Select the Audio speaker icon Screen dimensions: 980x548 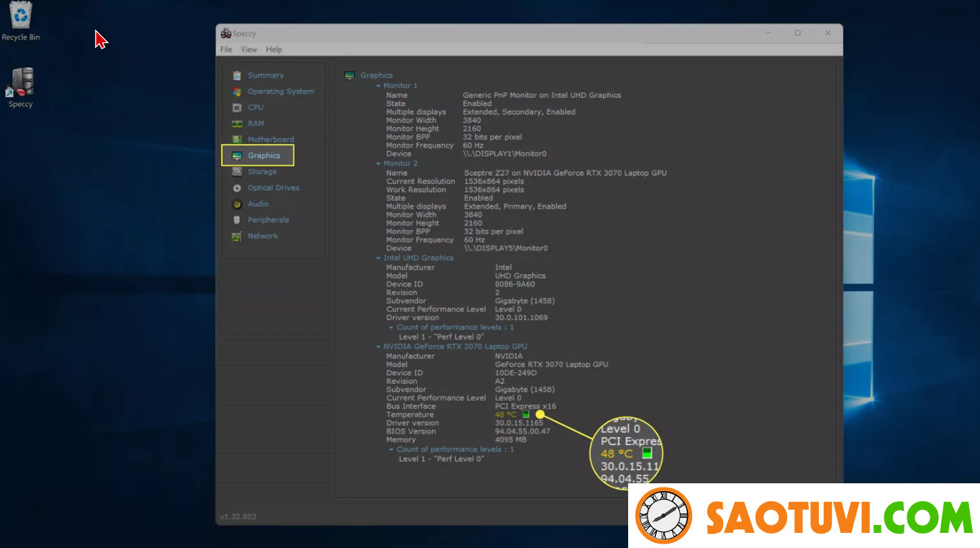pos(237,204)
